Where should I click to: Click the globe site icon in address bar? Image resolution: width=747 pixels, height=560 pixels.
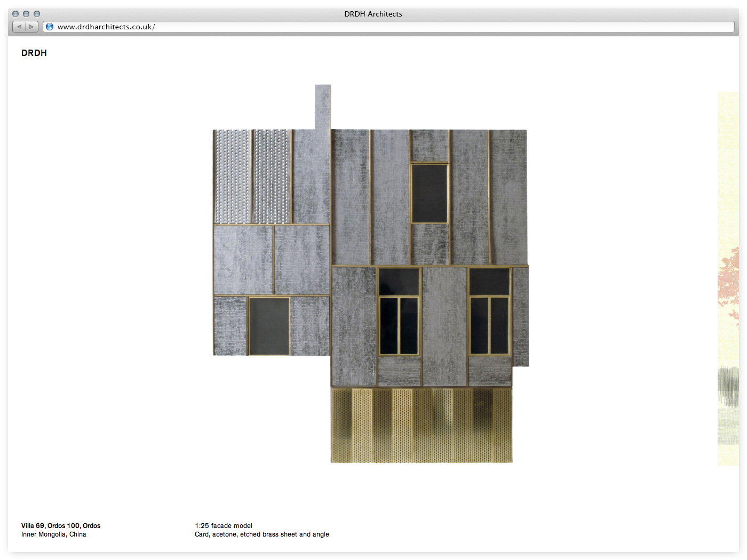pyautogui.click(x=50, y=27)
